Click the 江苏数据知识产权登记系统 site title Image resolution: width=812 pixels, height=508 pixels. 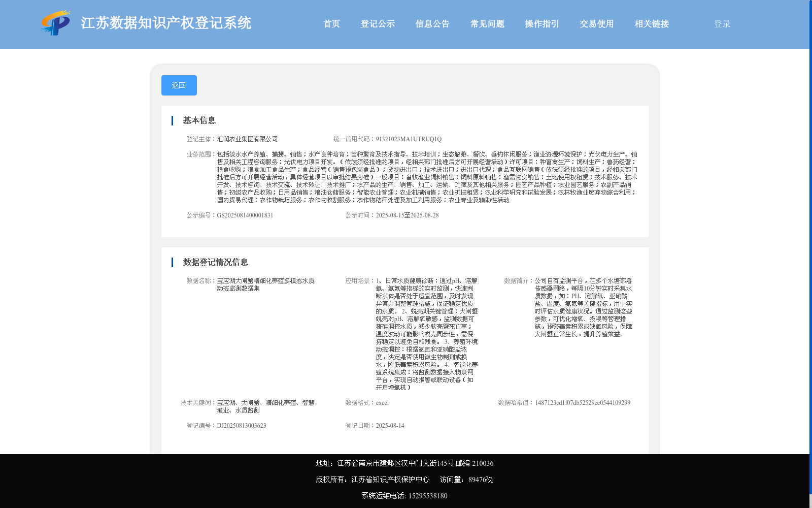[x=166, y=23]
